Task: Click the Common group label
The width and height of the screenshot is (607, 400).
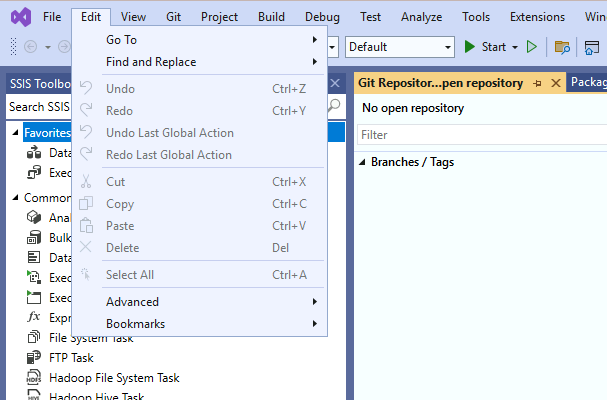Action: (47, 198)
